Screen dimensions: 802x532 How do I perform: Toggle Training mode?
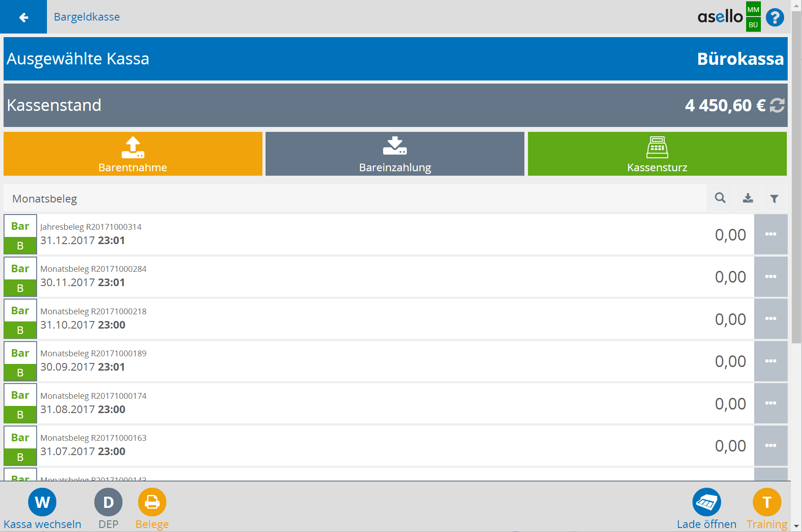tap(767, 502)
